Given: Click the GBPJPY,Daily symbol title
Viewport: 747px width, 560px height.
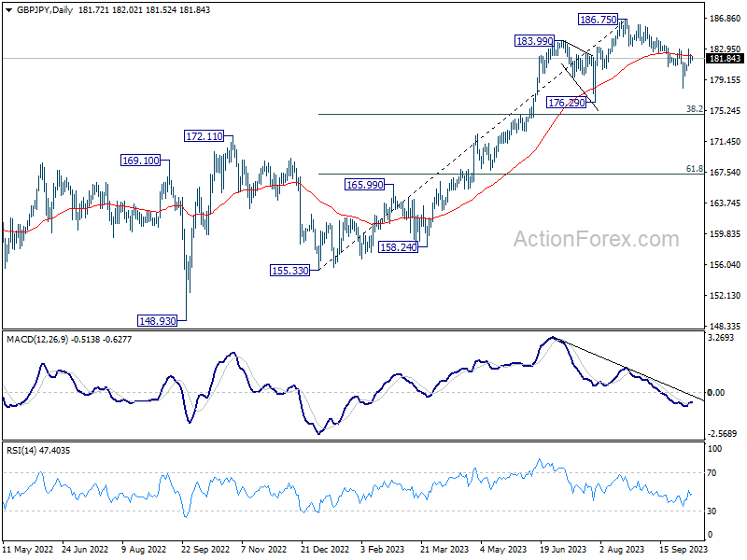Looking at the screenshot, I should [x=45, y=10].
